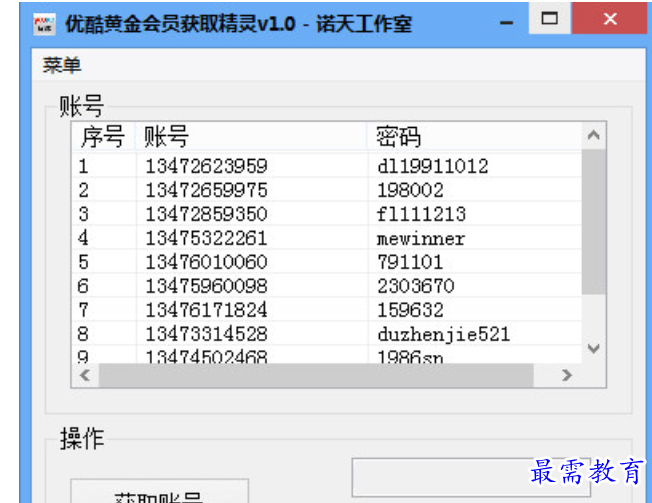Click the 序号 column header
This screenshot has width=652, height=503.
103,136
